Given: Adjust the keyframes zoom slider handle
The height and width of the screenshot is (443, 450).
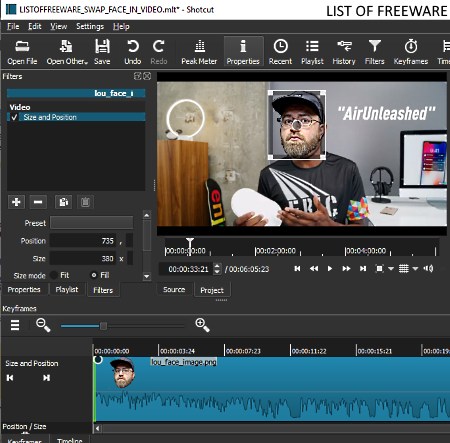Looking at the screenshot, I should coord(103,326).
